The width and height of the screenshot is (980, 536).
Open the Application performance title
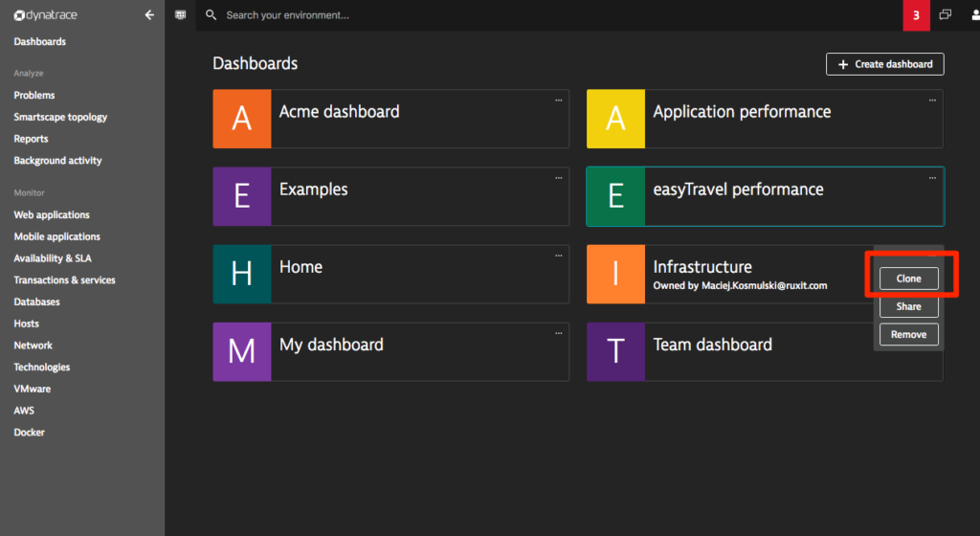tap(742, 112)
